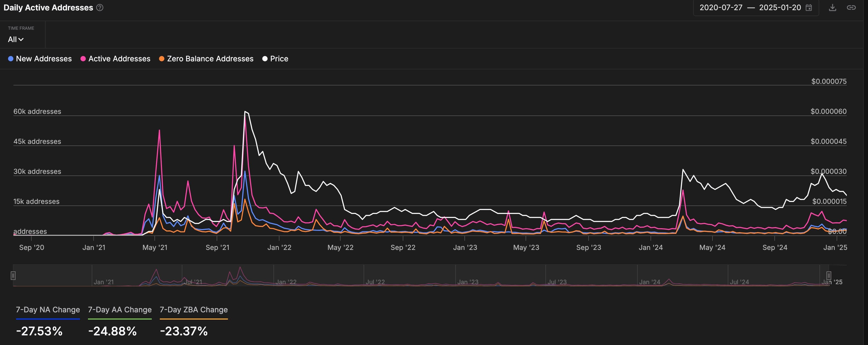The width and height of the screenshot is (868, 345).
Task: Select the 7-Day AA Change tab
Action: (120, 310)
